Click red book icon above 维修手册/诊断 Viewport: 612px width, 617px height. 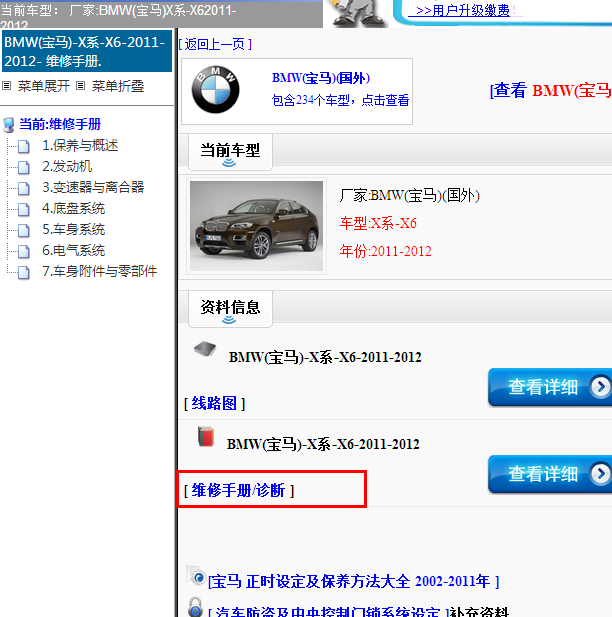(x=206, y=436)
